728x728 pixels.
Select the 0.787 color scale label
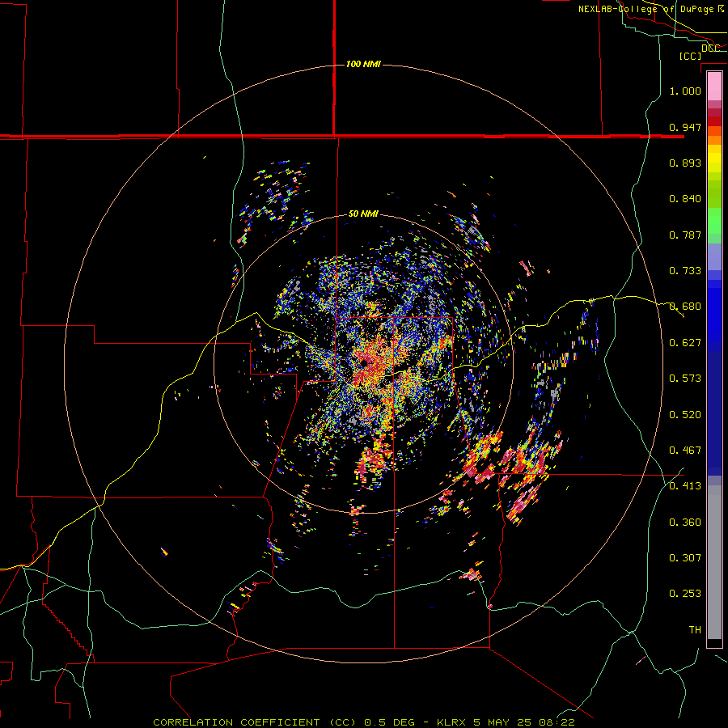[x=685, y=235]
